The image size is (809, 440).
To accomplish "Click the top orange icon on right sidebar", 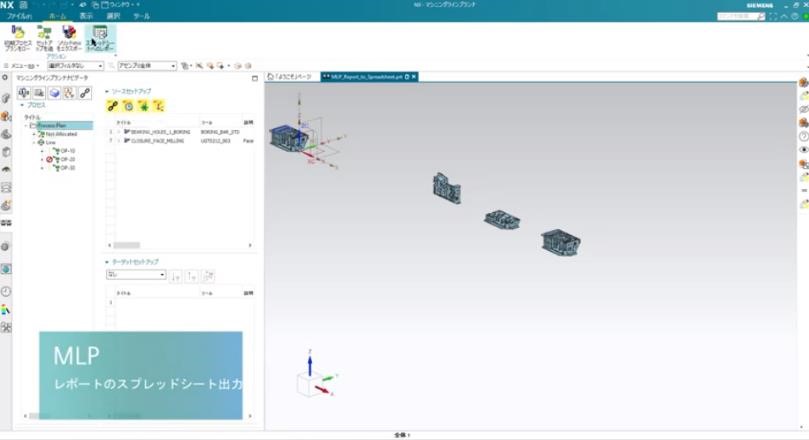I will pyautogui.click(x=803, y=82).
